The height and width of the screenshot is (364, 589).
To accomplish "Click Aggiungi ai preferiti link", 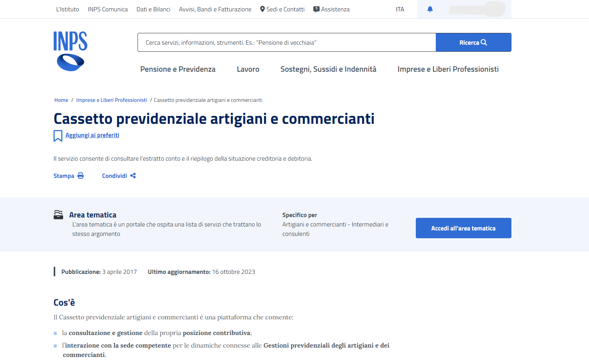I will (x=92, y=135).
